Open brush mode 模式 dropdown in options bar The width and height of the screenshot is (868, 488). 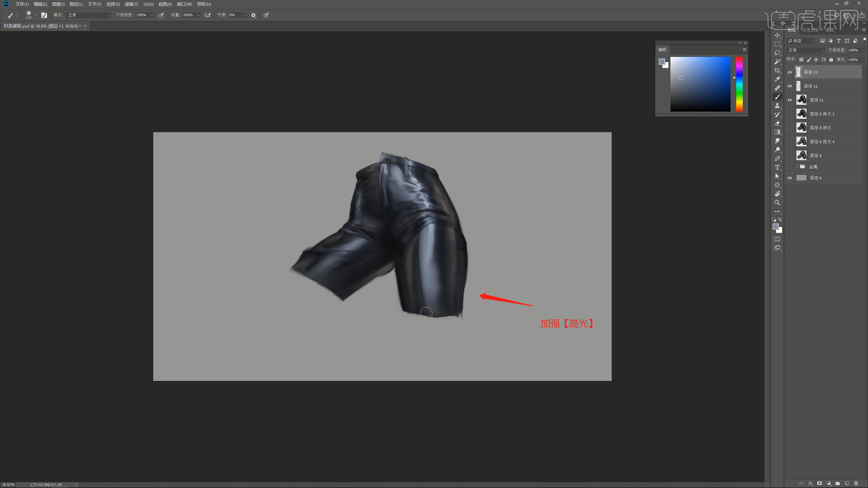coord(88,15)
